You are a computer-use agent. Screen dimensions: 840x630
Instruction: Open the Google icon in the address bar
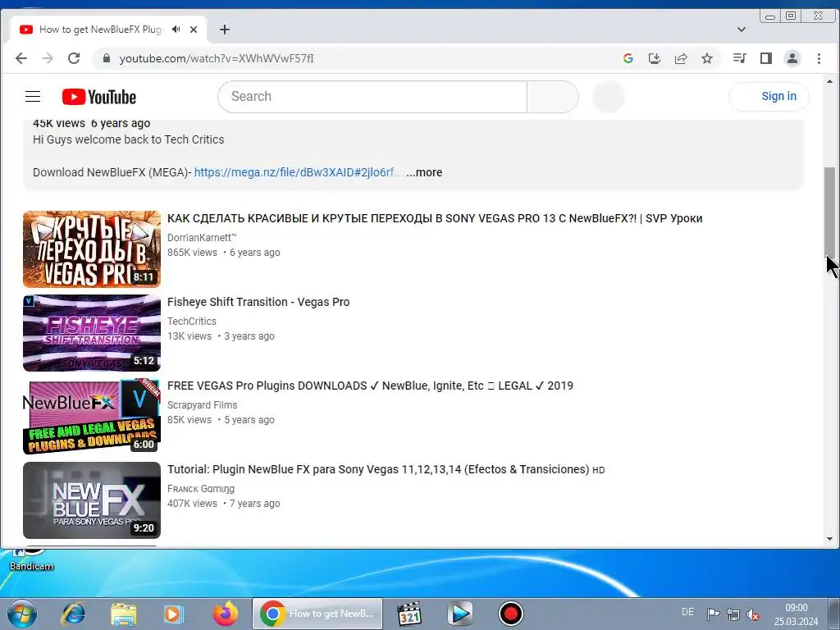coord(628,58)
